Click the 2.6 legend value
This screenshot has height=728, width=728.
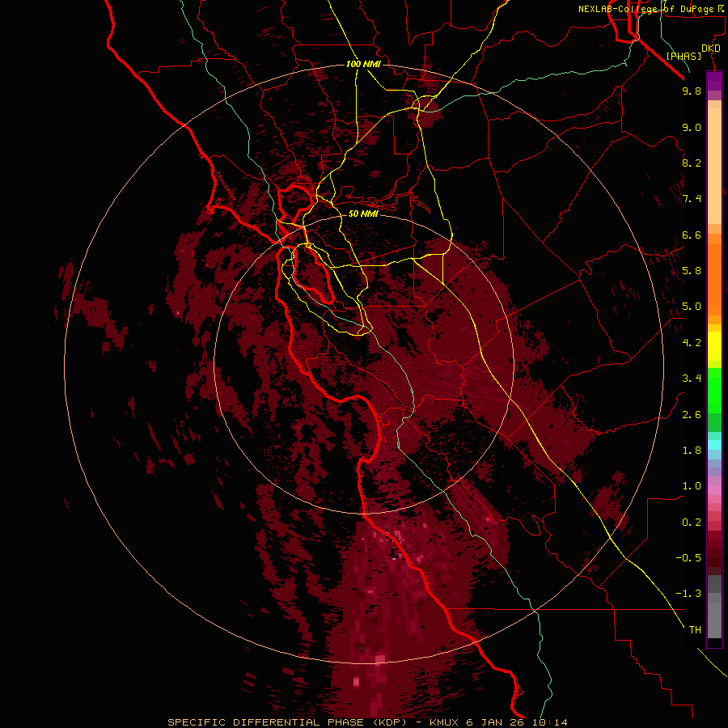click(x=692, y=415)
